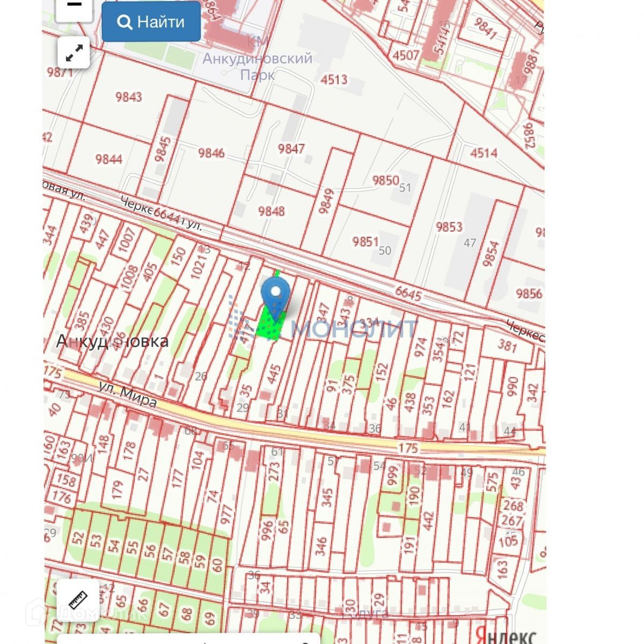Screen dimensions: 644x644
Task: Click parcel number 4507
Action: [x=406, y=55]
